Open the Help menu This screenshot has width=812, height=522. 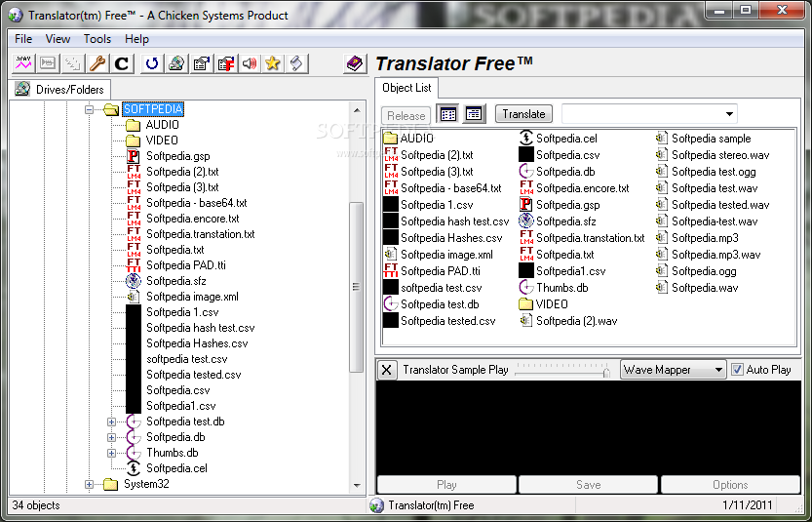coord(136,39)
